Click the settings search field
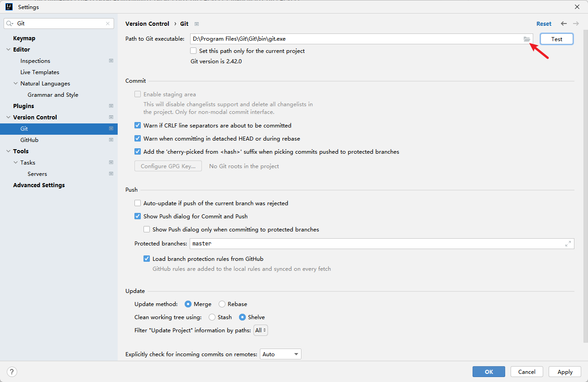 tap(59, 24)
